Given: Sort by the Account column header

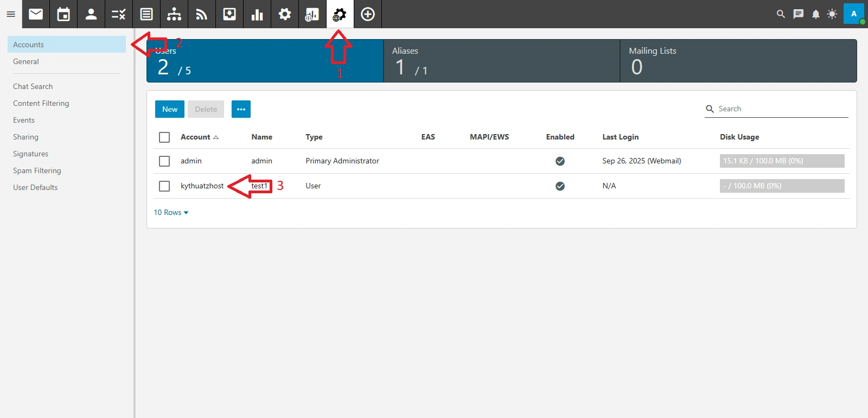Looking at the screenshot, I should pos(195,137).
